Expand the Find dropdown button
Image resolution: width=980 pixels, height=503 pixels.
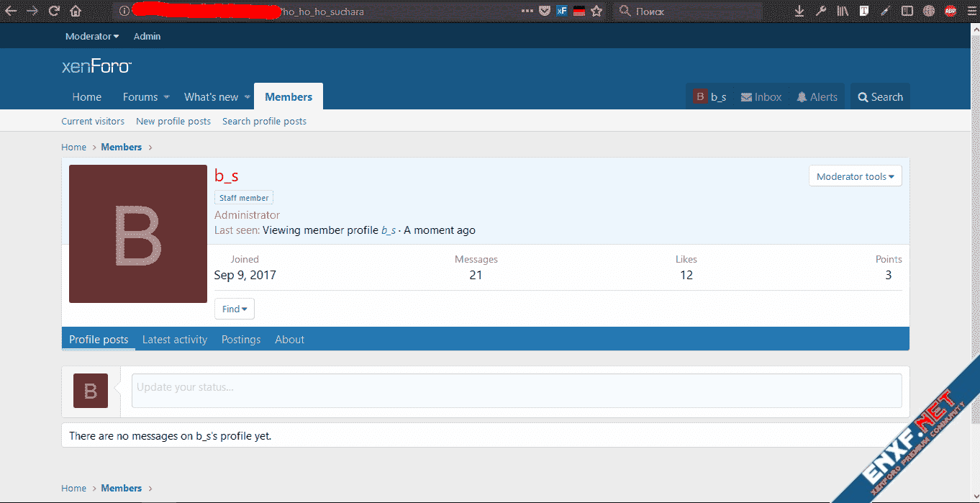(234, 309)
